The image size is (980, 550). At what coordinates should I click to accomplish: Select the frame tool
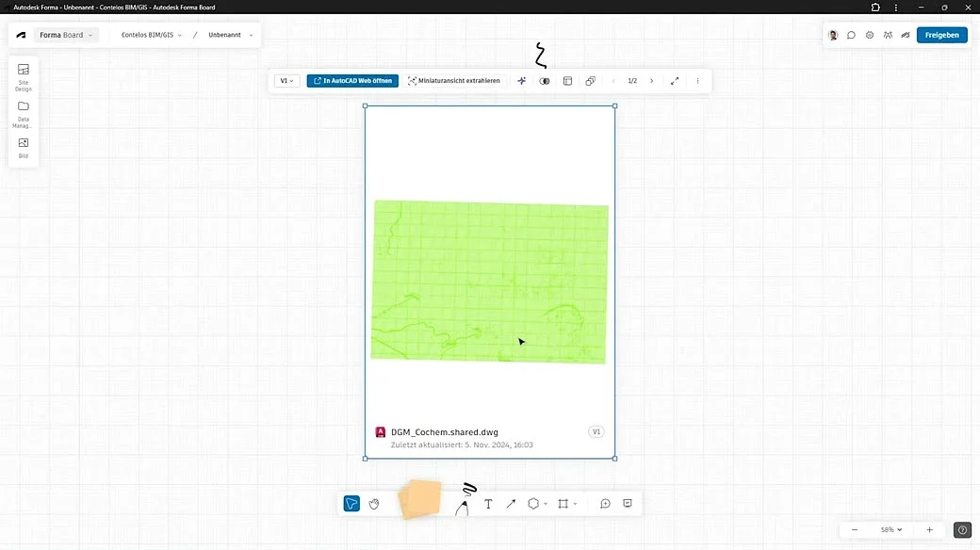pyautogui.click(x=563, y=504)
